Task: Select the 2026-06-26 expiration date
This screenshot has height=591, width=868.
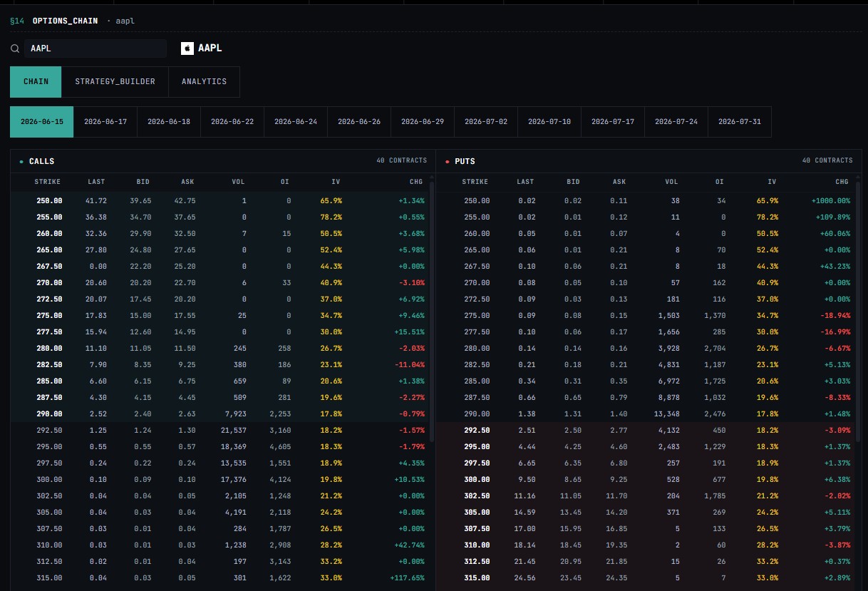Action: tap(359, 122)
